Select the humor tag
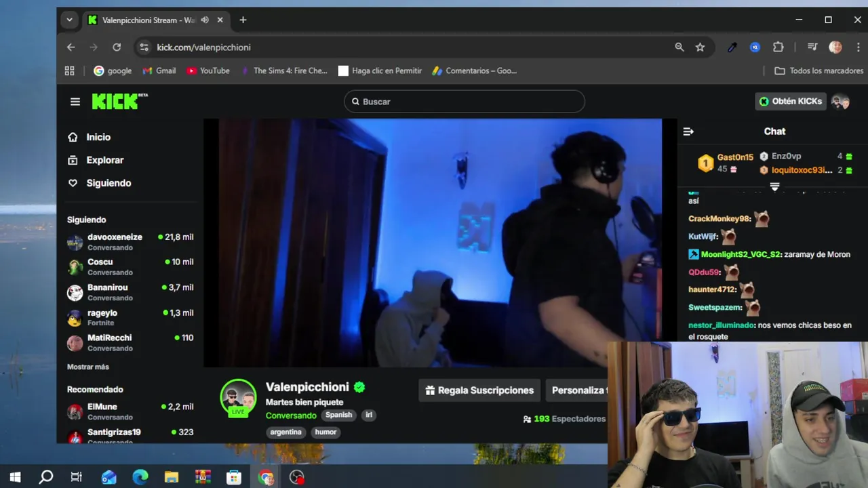The image size is (868, 488). coord(325,432)
